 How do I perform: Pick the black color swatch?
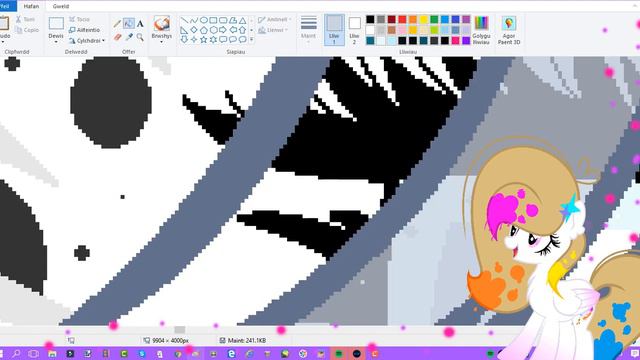pyautogui.click(x=370, y=19)
